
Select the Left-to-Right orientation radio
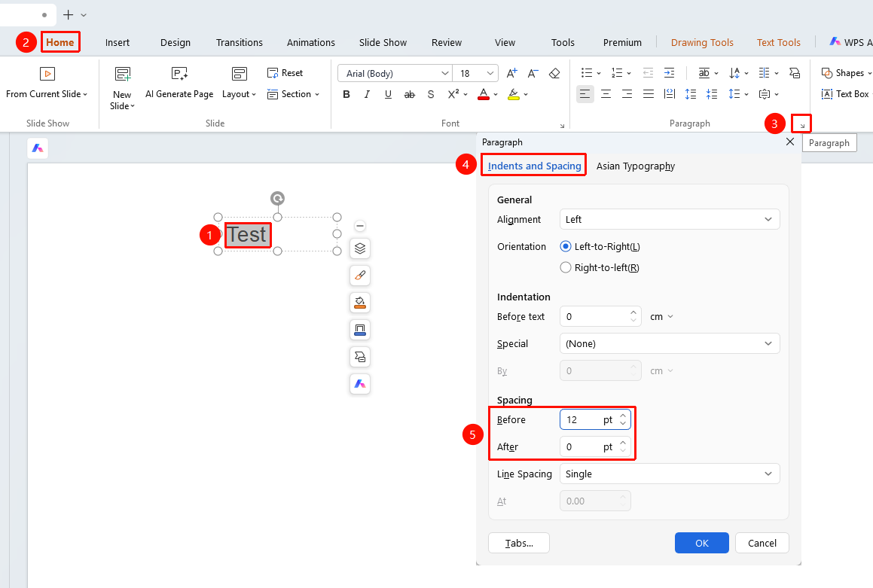coord(566,246)
